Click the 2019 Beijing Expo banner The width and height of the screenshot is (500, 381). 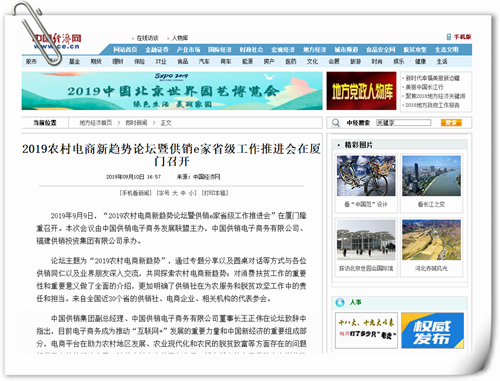(172, 91)
